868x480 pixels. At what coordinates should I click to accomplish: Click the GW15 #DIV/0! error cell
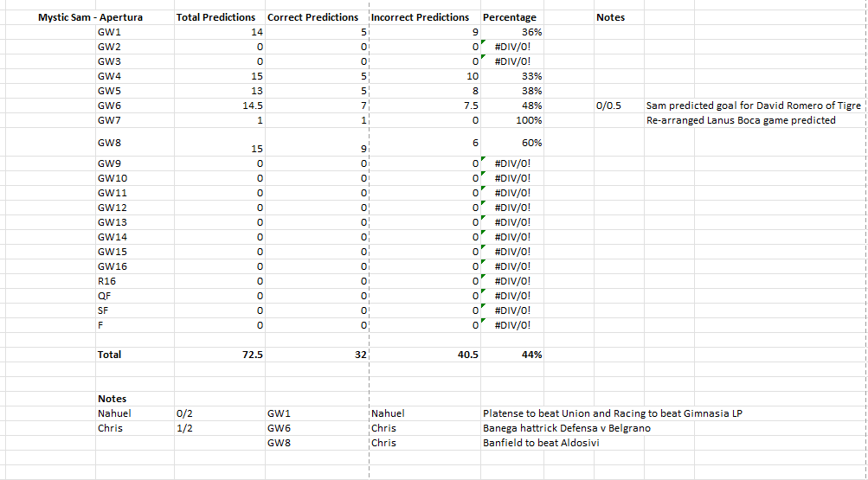pyautogui.click(x=512, y=252)
